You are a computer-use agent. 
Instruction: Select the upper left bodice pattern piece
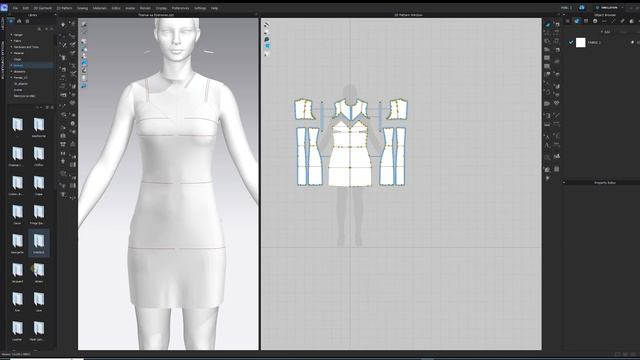coord(304,109)
